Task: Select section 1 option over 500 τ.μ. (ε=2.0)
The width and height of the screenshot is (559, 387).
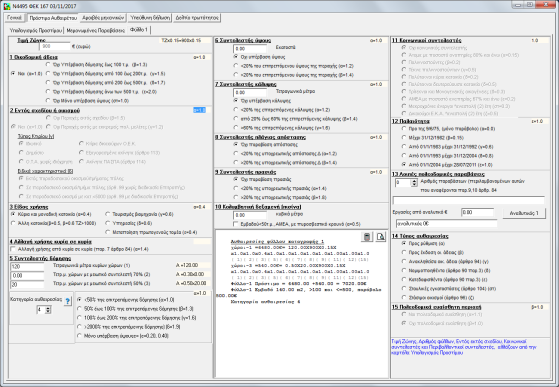Action: 102,92
